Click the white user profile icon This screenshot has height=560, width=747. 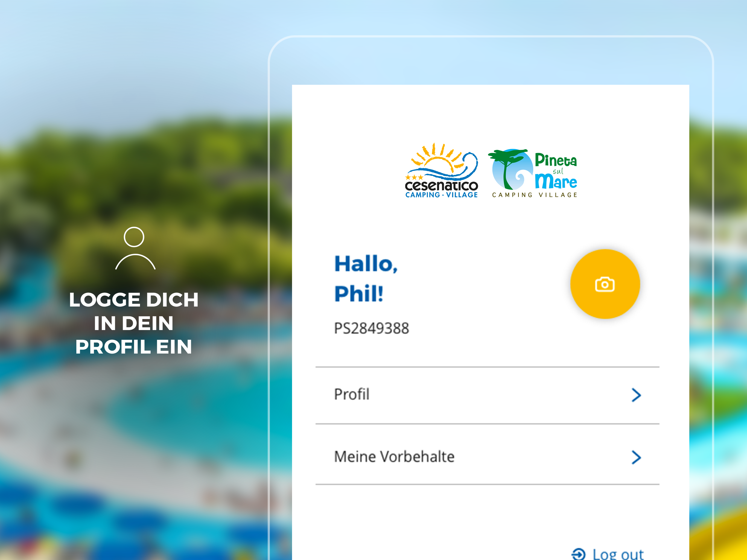click(135, 248)
